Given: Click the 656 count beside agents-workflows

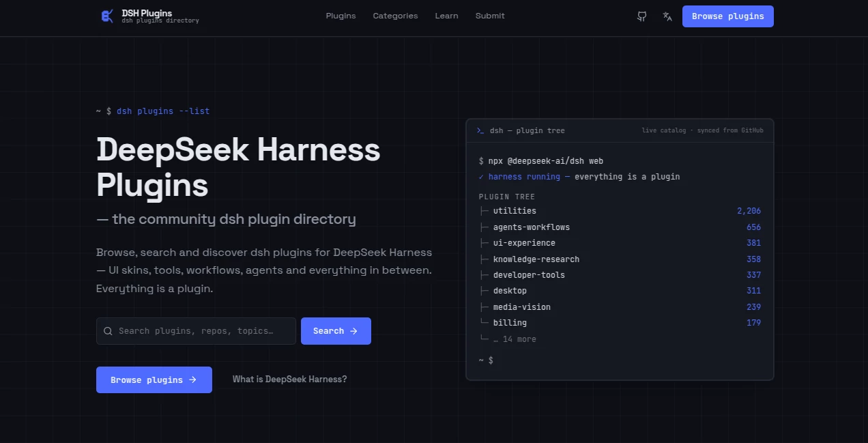Looking at the screenshot, I should [x=753, y=227].
